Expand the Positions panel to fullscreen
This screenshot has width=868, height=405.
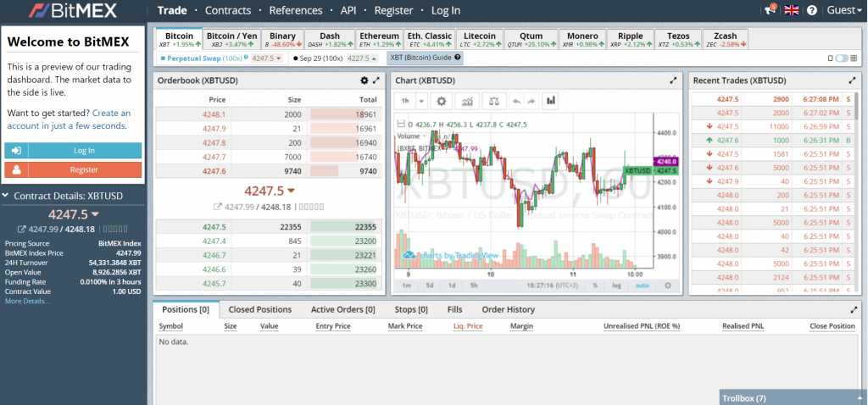click(854, 309)
